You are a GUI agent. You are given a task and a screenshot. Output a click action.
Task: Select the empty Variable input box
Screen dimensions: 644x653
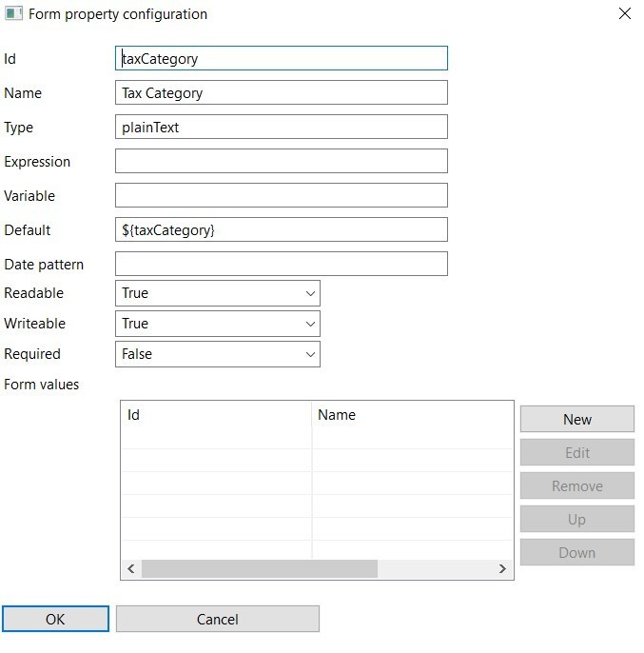282,195
